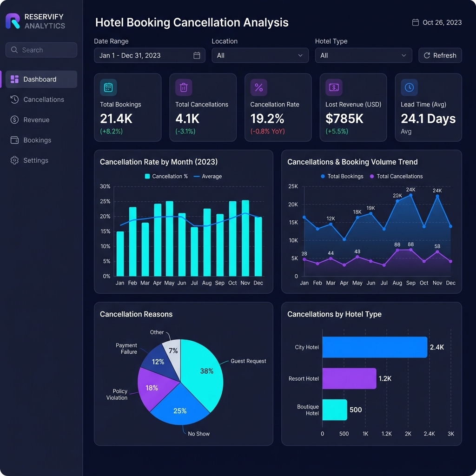476x476 pixels.
Task: Open the Cancellations menu item
Action: click(x=41, y=99)
